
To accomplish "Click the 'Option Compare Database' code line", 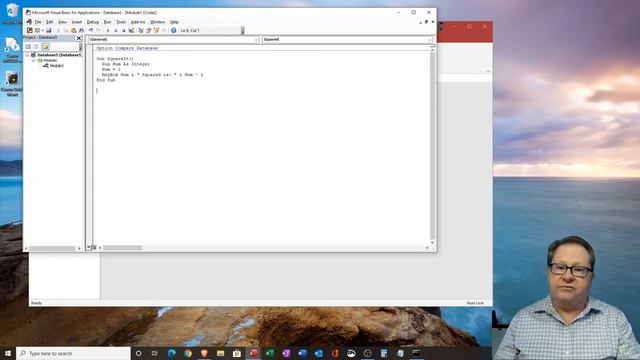I will (x=127, y=48).
